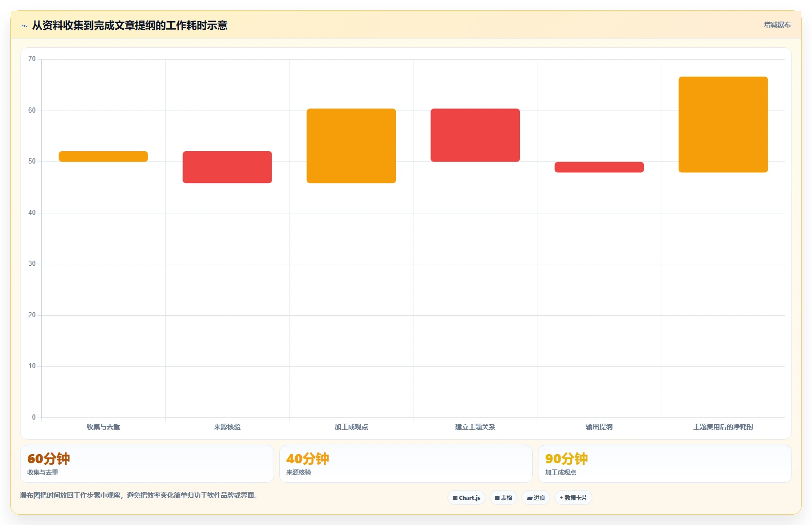Viewport: 812px width, 525px height.
Task: Click the footnote text beginning 瀑布图把时间放回
Action: click(x=139, y=495)
